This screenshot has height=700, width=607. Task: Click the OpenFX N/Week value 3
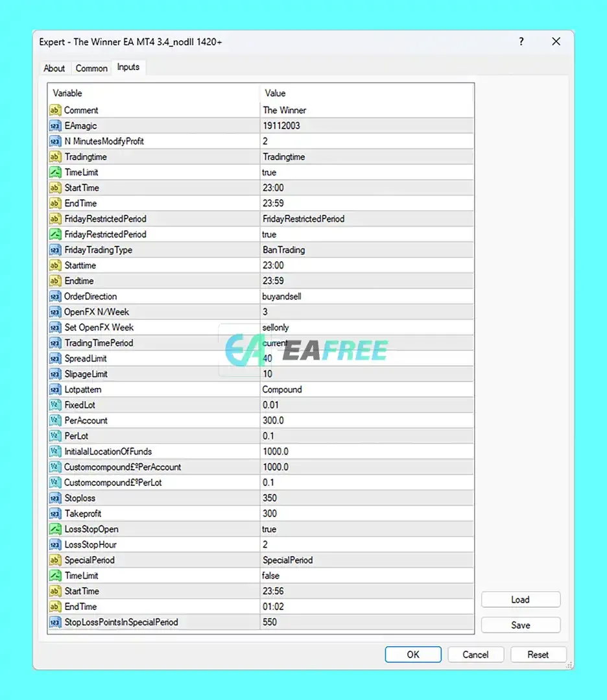tap(265, 312)
